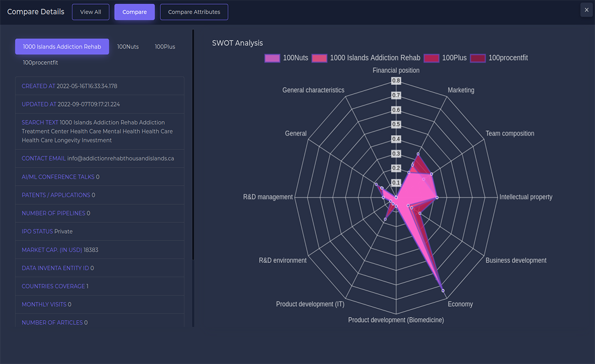This screenshot has height=364, width=595.
Task: Hide the 100procentfit series via legend label
Action: [x=508, y=58]
